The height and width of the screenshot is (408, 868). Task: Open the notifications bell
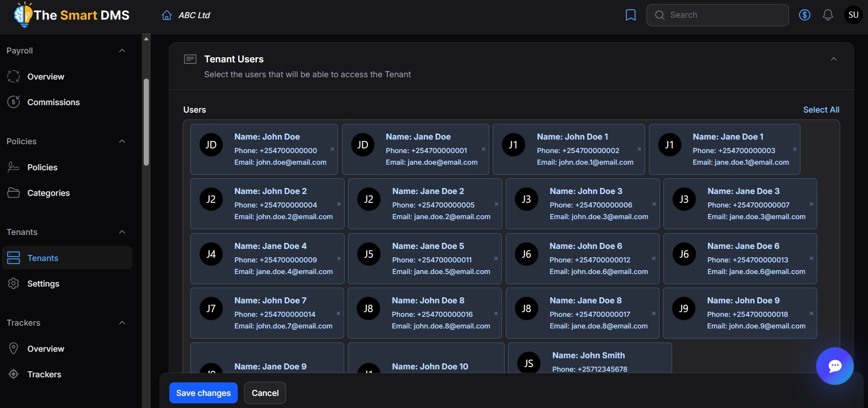click(x=828, y=15)
